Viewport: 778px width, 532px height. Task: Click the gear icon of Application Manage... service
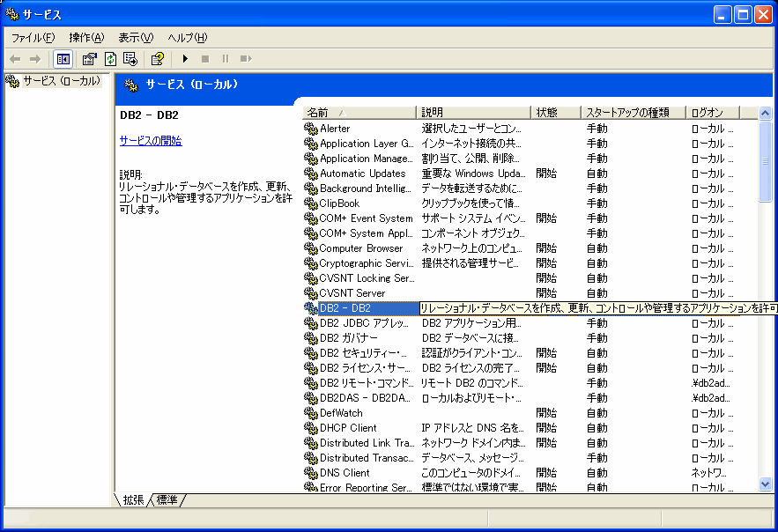pyautogui.click(x=311, y=159)
